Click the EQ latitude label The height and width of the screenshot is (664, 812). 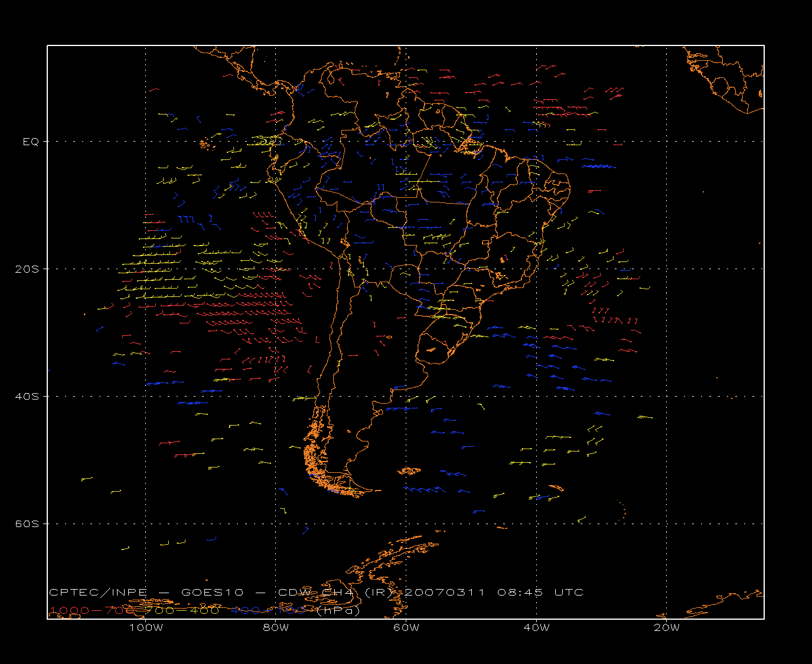[31, 142]
